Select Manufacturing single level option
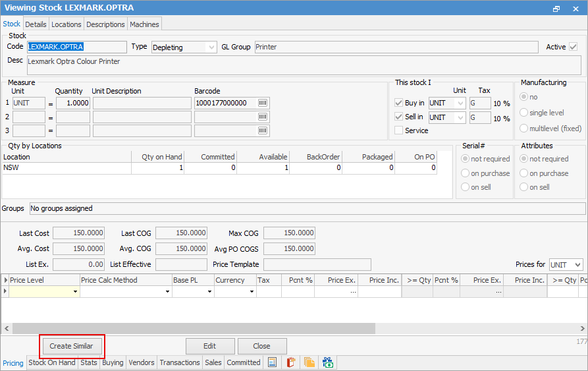588x371 pixels. (524, 113)
